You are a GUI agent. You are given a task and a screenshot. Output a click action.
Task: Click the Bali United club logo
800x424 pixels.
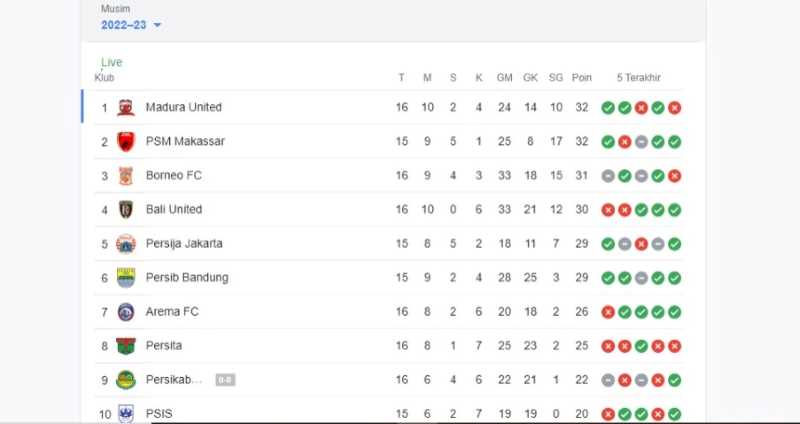coord(125,209)
